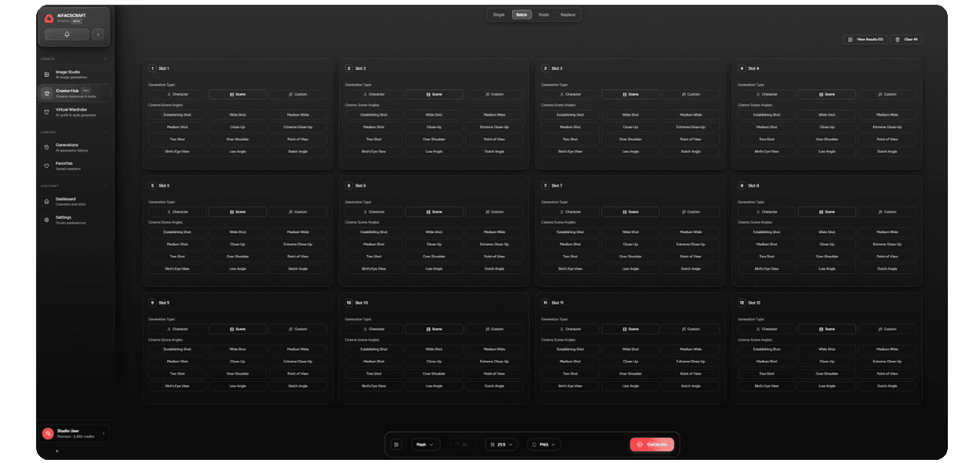Switch Slot 6 to Custom generation type
The width and height of the screenshot is (980, 463).
point(494,211)
